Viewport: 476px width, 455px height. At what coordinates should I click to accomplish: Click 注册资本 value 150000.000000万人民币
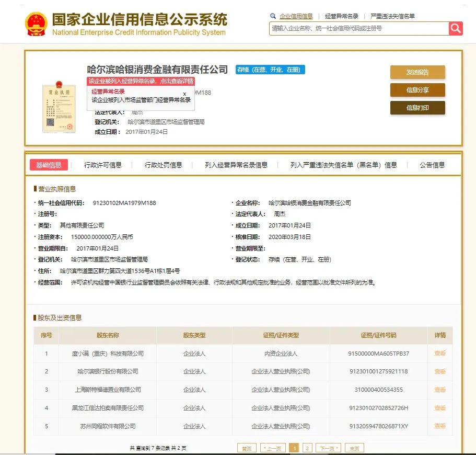[x=102, y=237]
